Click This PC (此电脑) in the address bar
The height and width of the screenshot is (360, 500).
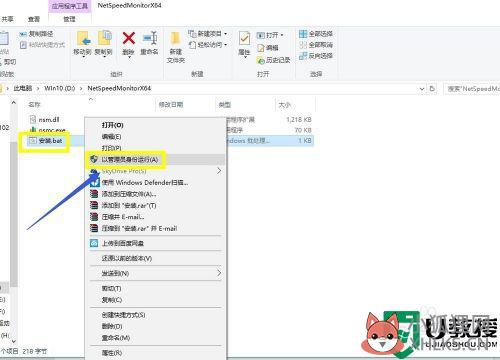coord(23,88)
